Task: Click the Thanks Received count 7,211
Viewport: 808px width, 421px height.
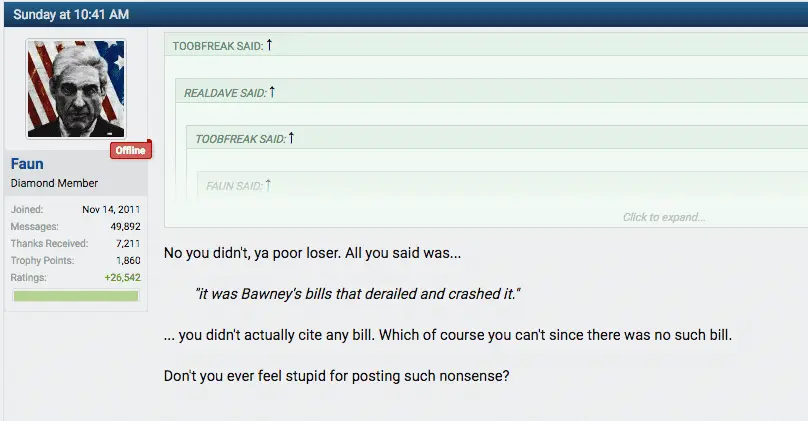Action: (127, 243)
